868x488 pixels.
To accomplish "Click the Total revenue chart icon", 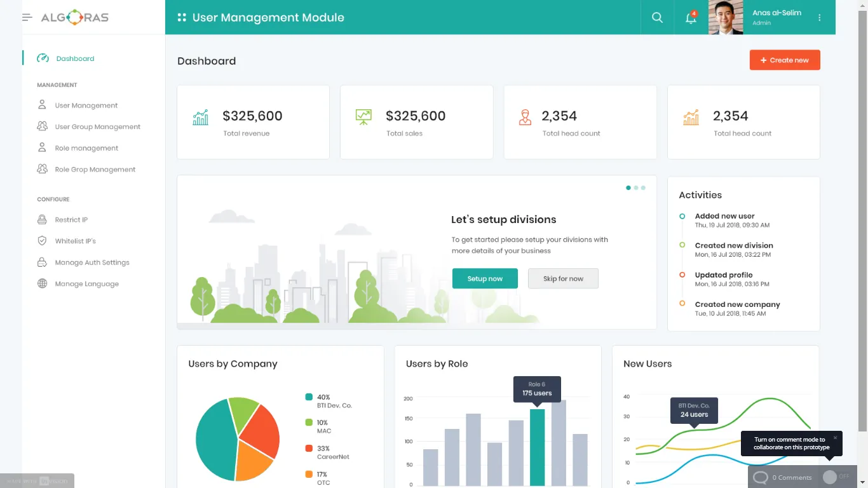I will point(200,118).
